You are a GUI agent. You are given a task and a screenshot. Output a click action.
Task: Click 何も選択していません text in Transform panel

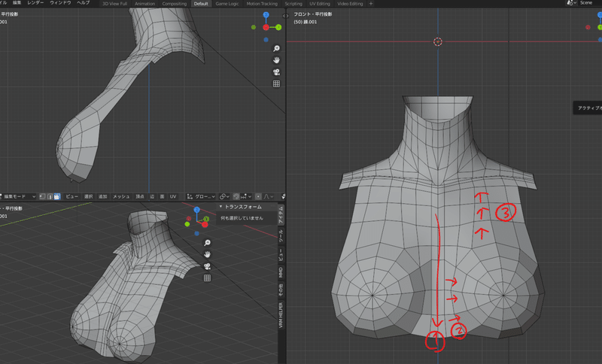point(242,218)
